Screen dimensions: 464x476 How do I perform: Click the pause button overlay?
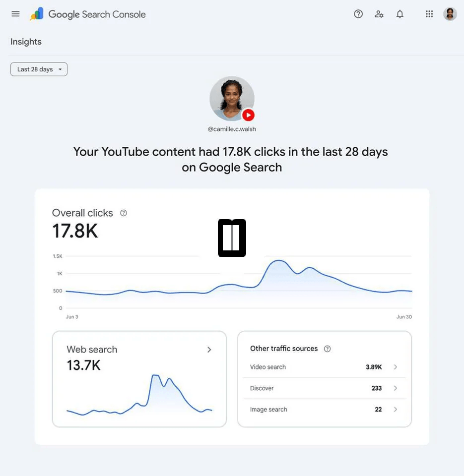232,238
